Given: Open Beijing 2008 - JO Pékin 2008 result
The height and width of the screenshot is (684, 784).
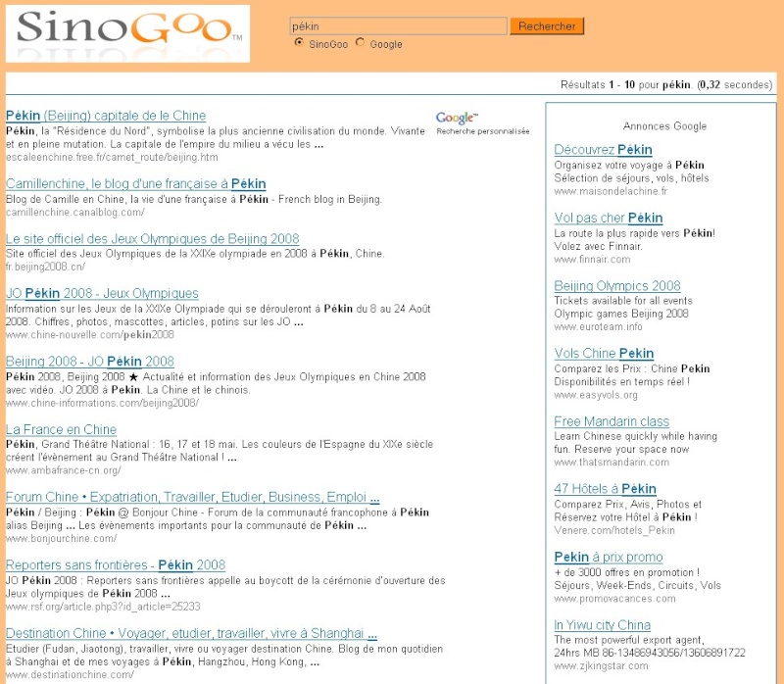Looking at the screenshot, I should [90, 361].
